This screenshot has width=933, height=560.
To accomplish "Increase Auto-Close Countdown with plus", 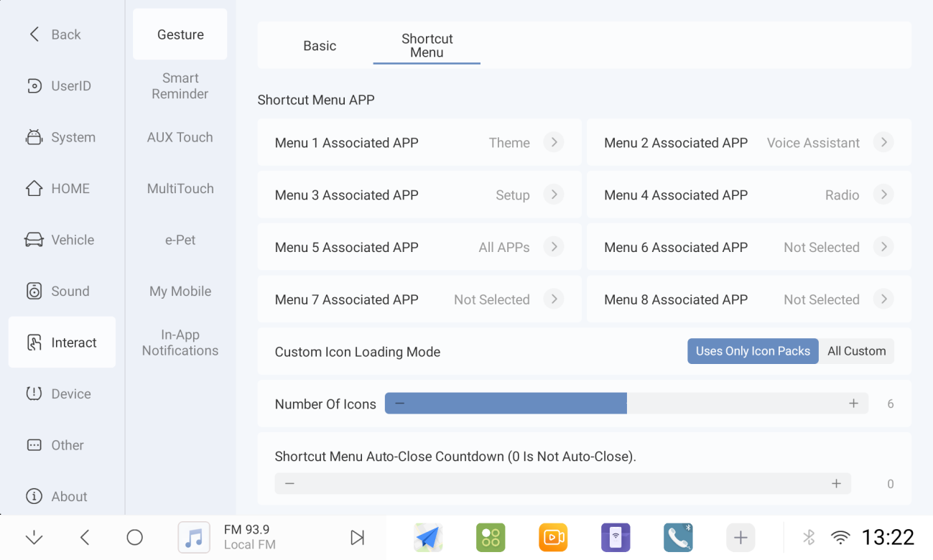I will point(836,484).
